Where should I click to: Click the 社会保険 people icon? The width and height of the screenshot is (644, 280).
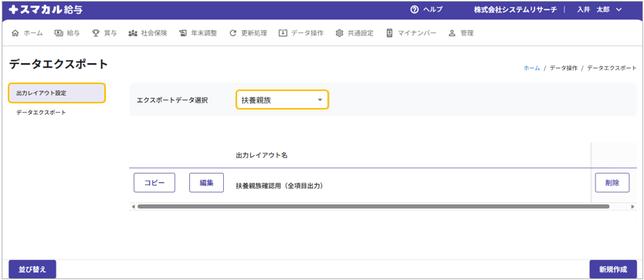pos(133,34)
